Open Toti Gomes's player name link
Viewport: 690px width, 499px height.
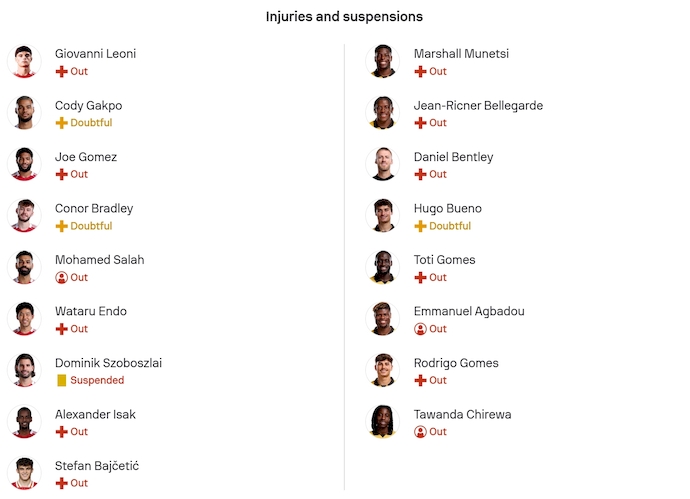[444, 260]
